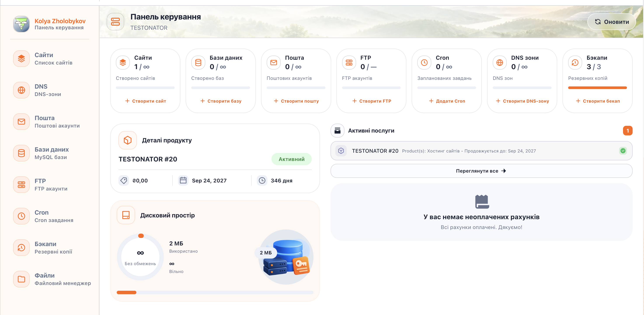This screenshot has width=644, height=315.
Task: Click the restore icon in the Бэкапи card
Action: click(x=575, y=63)
